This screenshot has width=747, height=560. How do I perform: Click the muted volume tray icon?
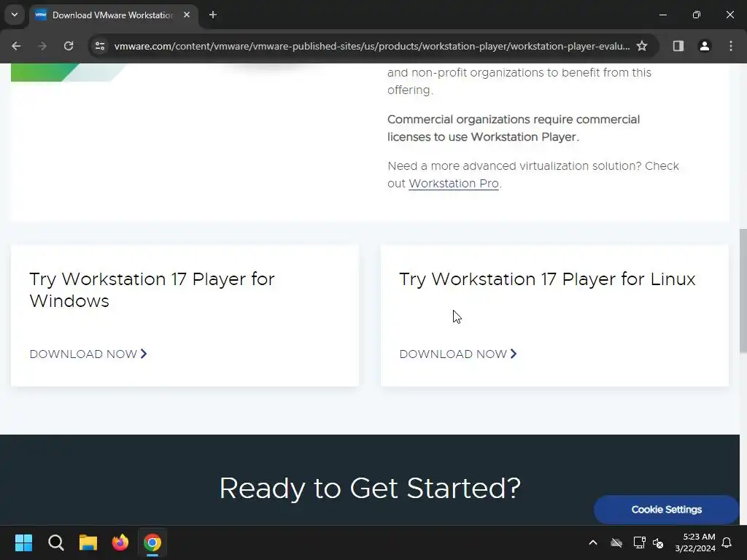coord(659,542)
